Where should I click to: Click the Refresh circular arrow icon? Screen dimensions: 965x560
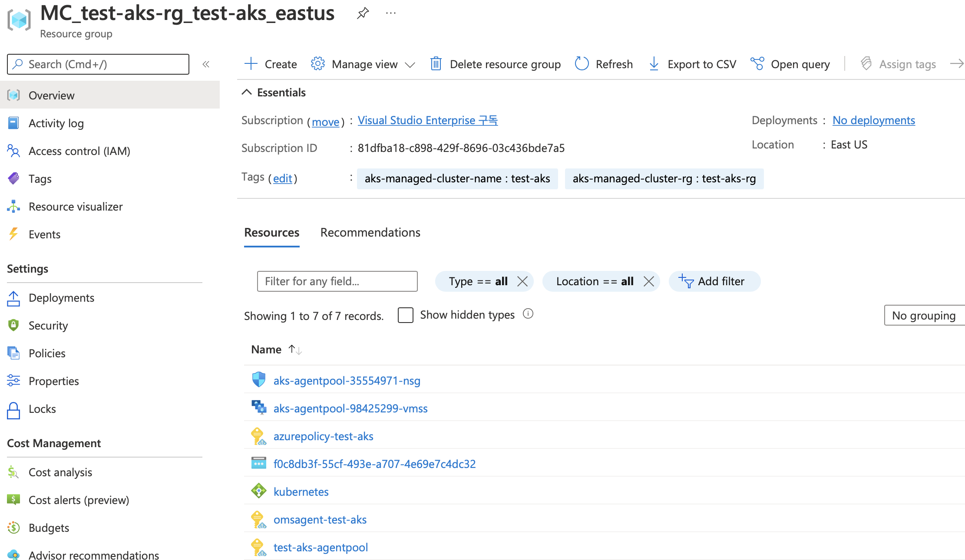[x=582, y=64]
